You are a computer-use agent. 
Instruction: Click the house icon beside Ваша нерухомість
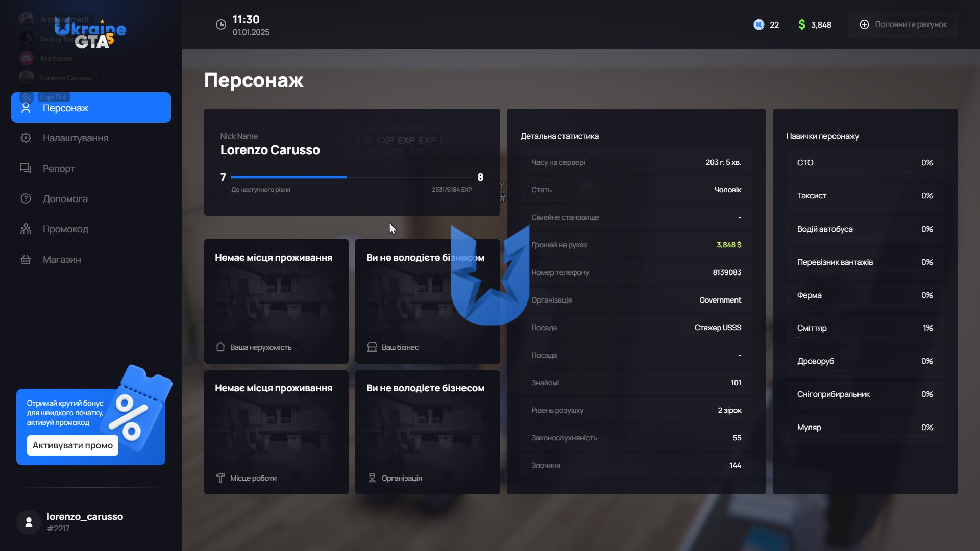click(x=220, y=347)
